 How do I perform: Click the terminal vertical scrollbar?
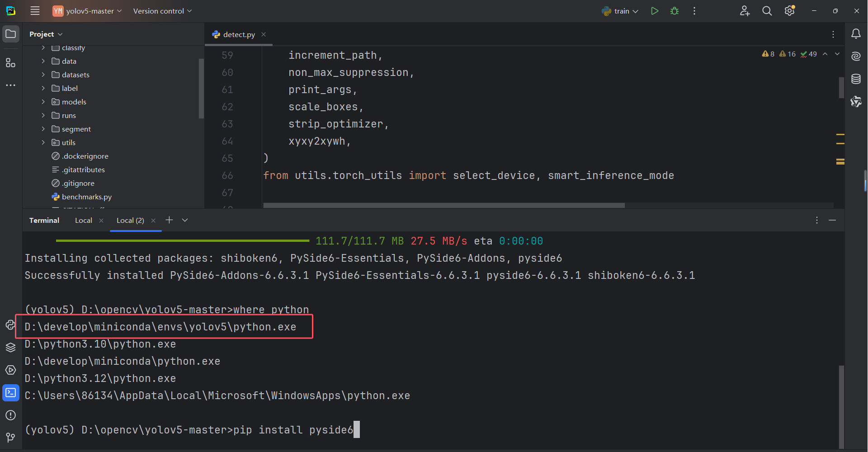click(842, 407)
